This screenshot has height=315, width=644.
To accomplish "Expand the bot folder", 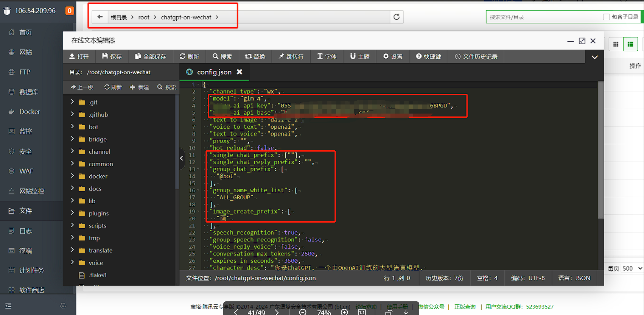I will pos(72,126).
